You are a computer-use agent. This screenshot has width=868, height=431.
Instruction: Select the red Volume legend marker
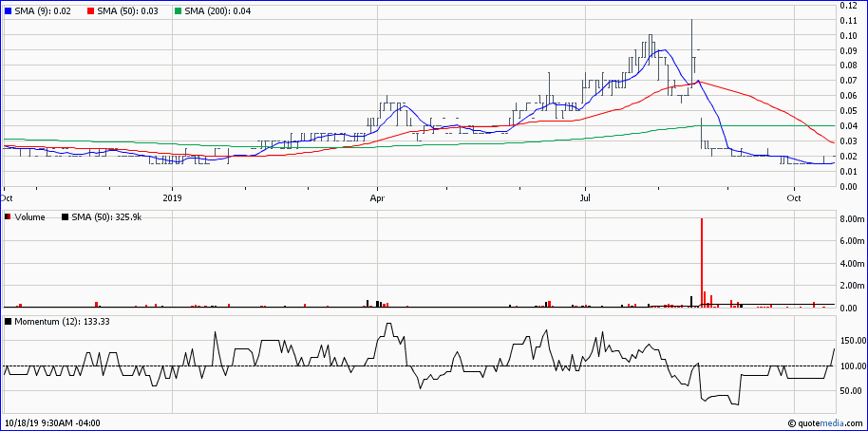[9, 218]
